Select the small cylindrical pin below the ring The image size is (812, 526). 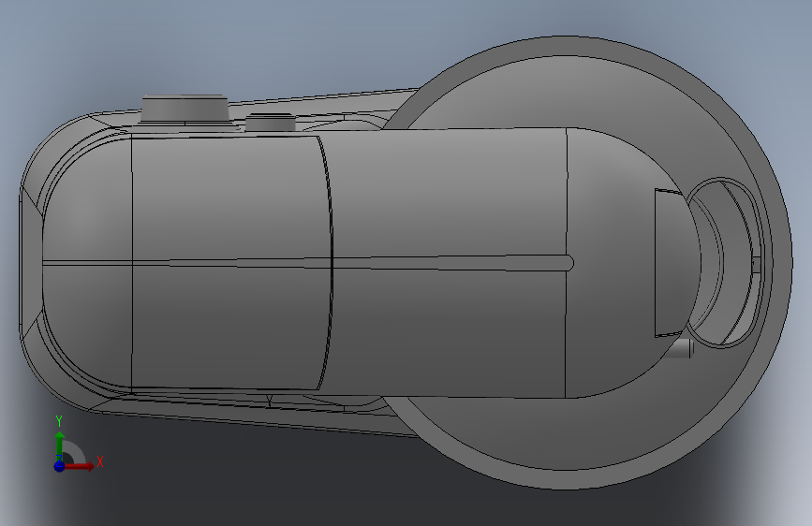[x=681, y=349]
